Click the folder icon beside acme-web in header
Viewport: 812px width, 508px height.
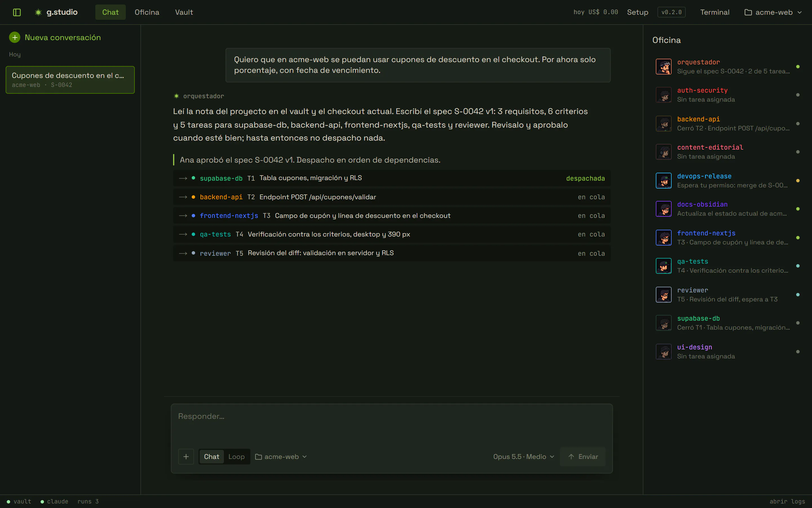pos(748,12)
